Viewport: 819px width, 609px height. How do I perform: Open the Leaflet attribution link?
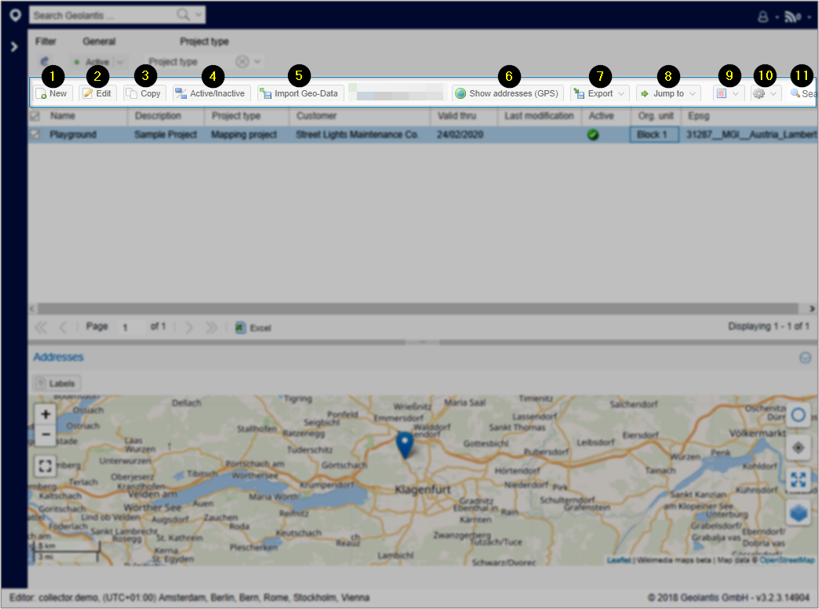[619, 560]
